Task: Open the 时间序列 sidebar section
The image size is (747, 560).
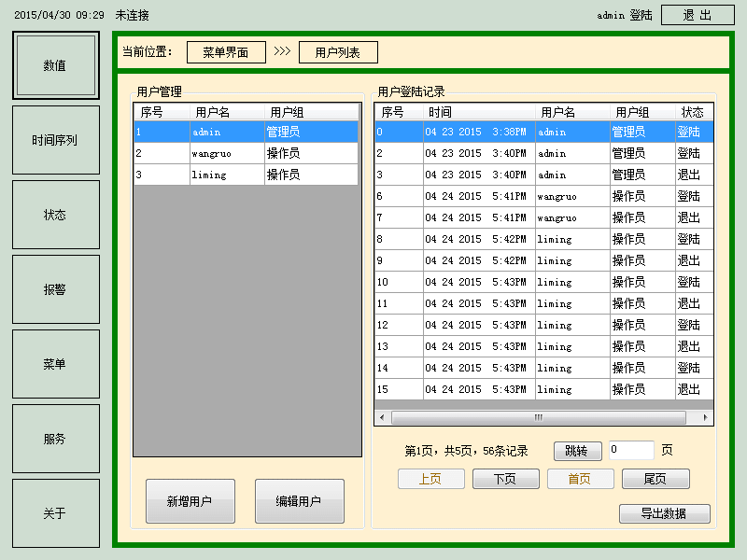Action: 56,140
